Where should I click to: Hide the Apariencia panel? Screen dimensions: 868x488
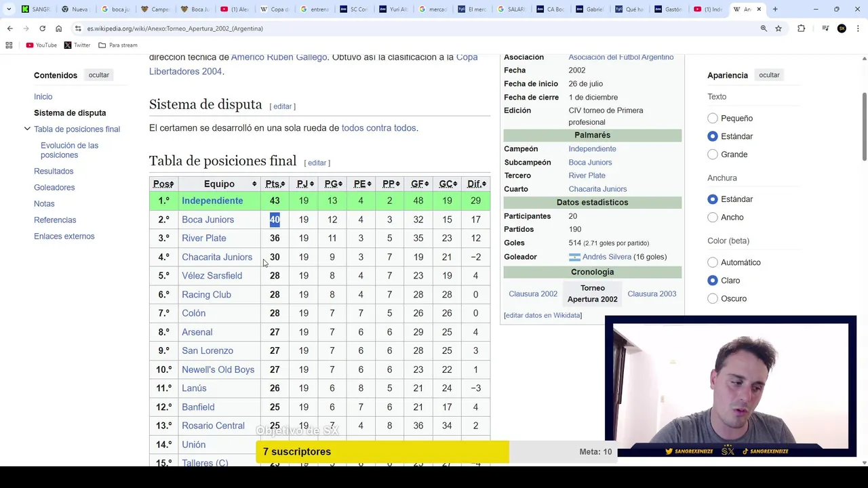tap(769, 75)
